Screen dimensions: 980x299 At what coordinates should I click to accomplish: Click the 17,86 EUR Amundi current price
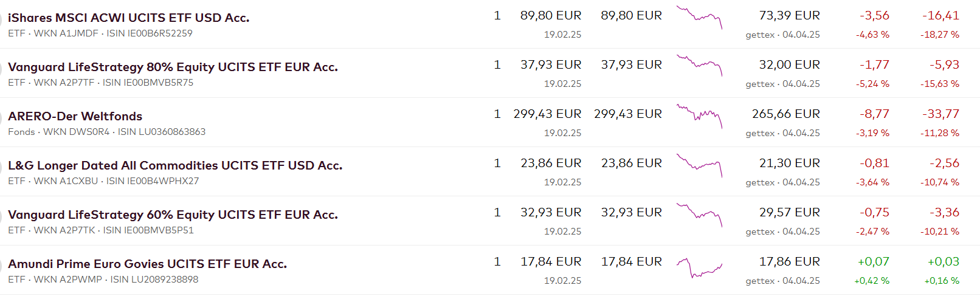click(789, 261)
